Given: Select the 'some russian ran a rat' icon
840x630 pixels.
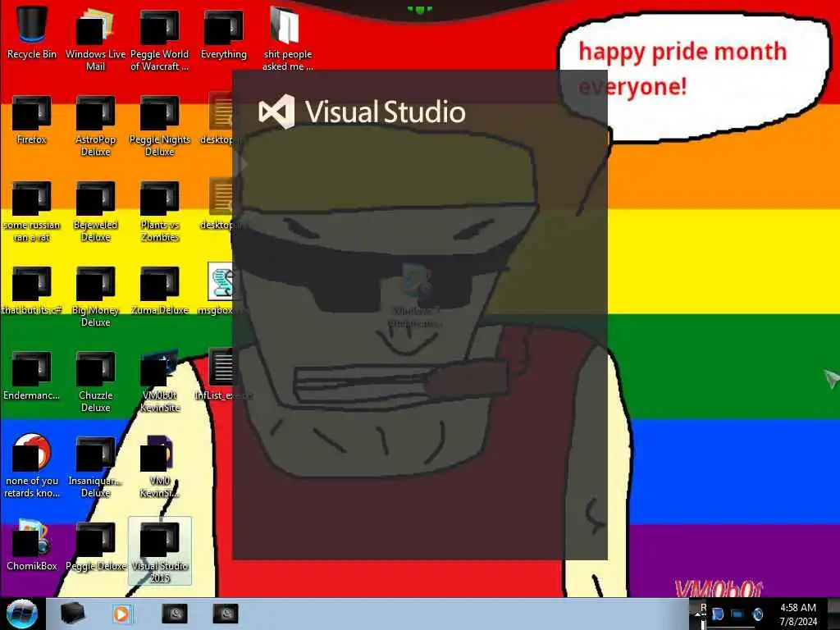Looking at the screenshot, I should [32, 212].
